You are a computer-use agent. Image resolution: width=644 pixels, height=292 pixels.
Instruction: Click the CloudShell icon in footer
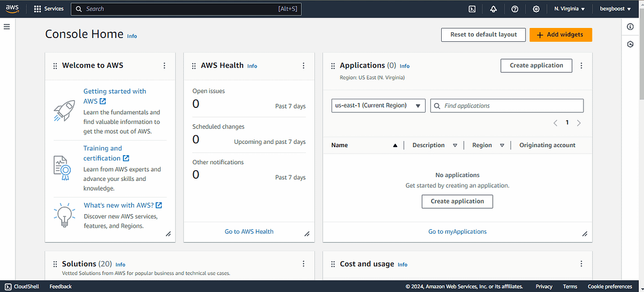click(8, 287)
